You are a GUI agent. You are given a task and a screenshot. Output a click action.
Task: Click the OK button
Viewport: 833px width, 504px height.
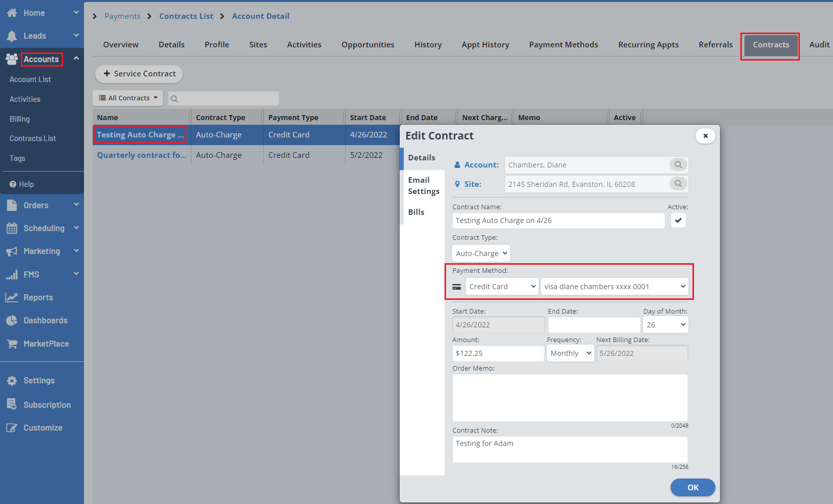point(692,487)
